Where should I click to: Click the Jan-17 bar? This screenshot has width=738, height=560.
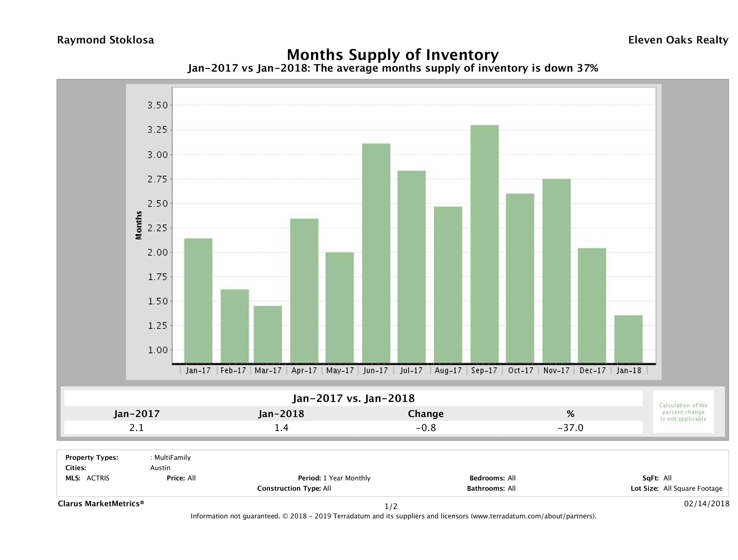[198, 300]
